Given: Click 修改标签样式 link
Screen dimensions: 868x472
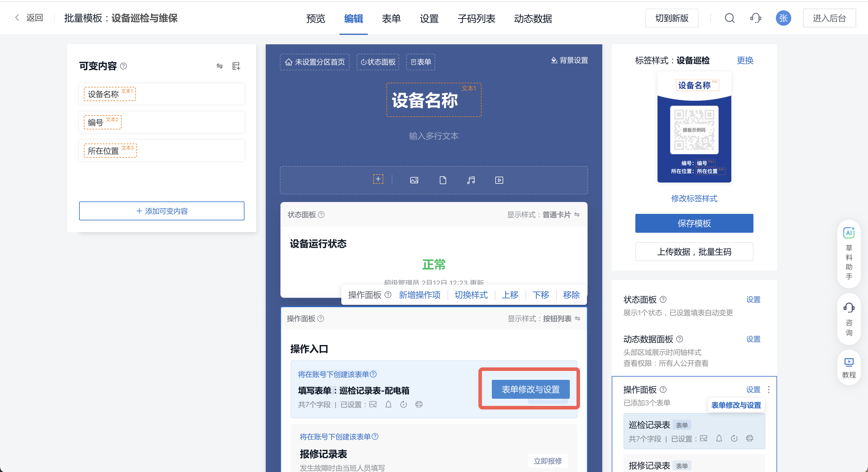Looking at the screenshot, I should 694,198.
